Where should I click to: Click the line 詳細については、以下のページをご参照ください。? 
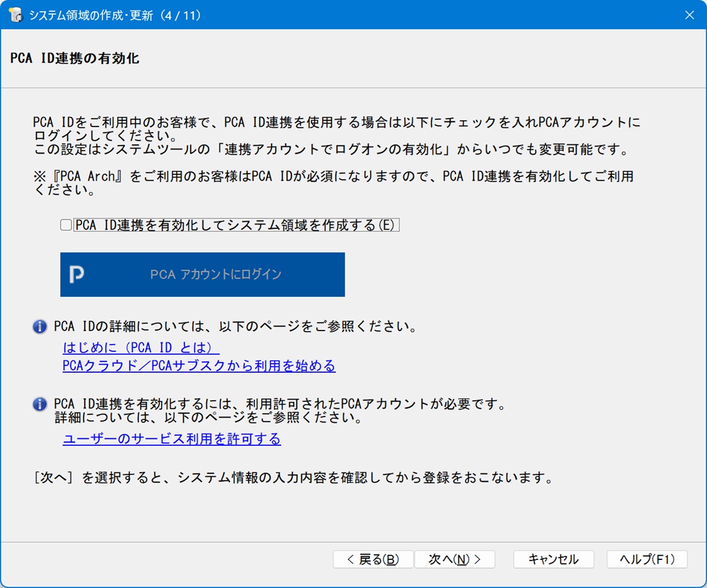point(208,418)
